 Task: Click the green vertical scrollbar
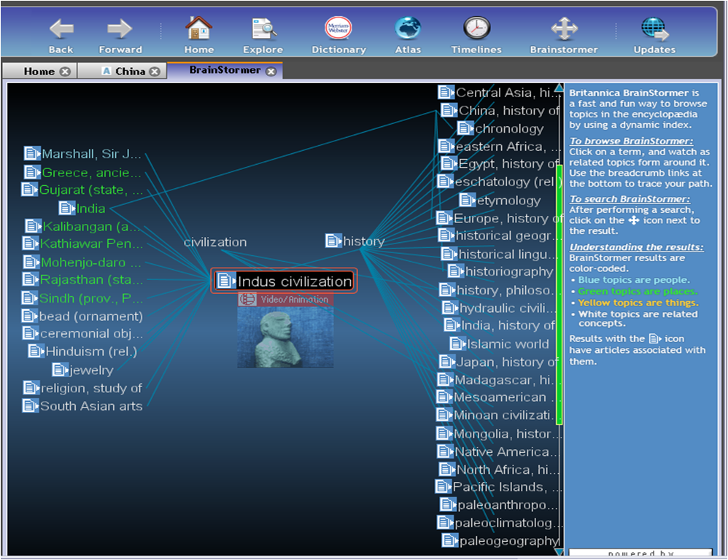pyautogui.click(x=559, y=292)
